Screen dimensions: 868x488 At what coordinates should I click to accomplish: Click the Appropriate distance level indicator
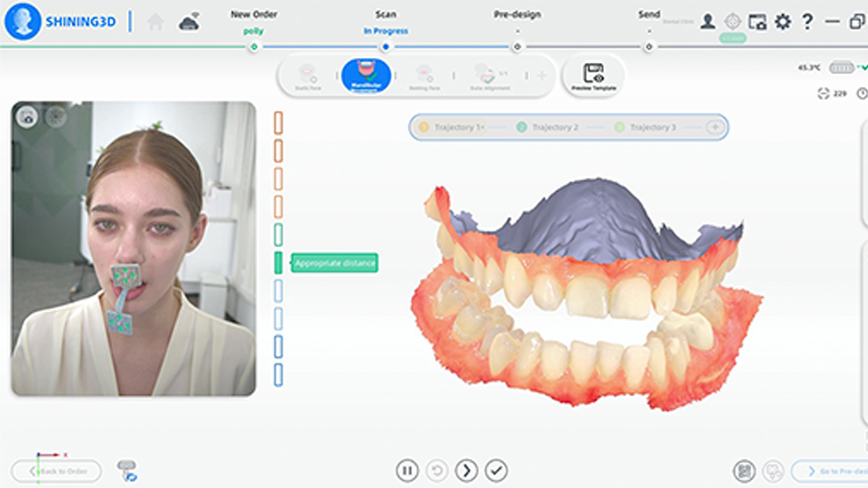tap(278, 262)
